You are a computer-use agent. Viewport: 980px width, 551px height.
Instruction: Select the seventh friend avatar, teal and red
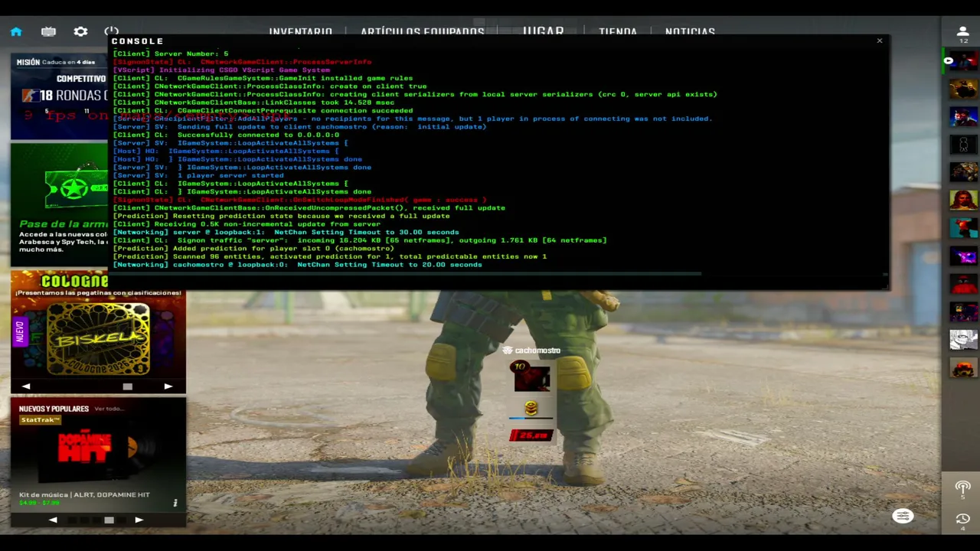tap(963, 228)
